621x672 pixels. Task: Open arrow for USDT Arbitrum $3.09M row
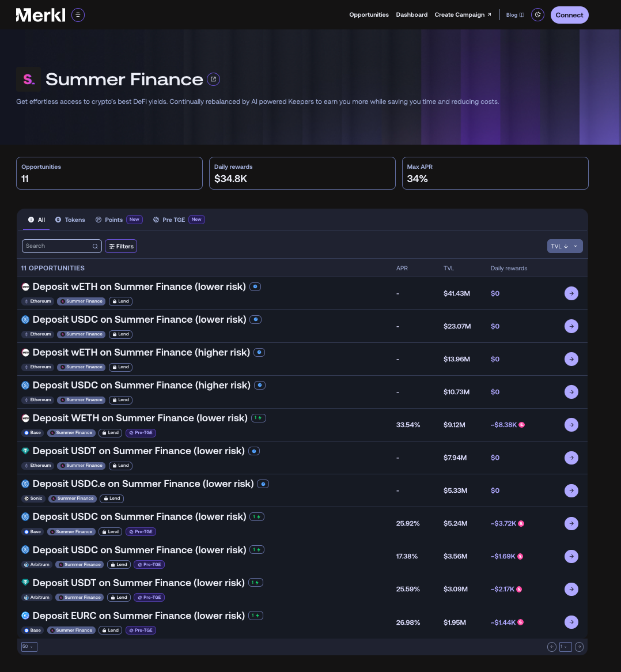[571, 589]
